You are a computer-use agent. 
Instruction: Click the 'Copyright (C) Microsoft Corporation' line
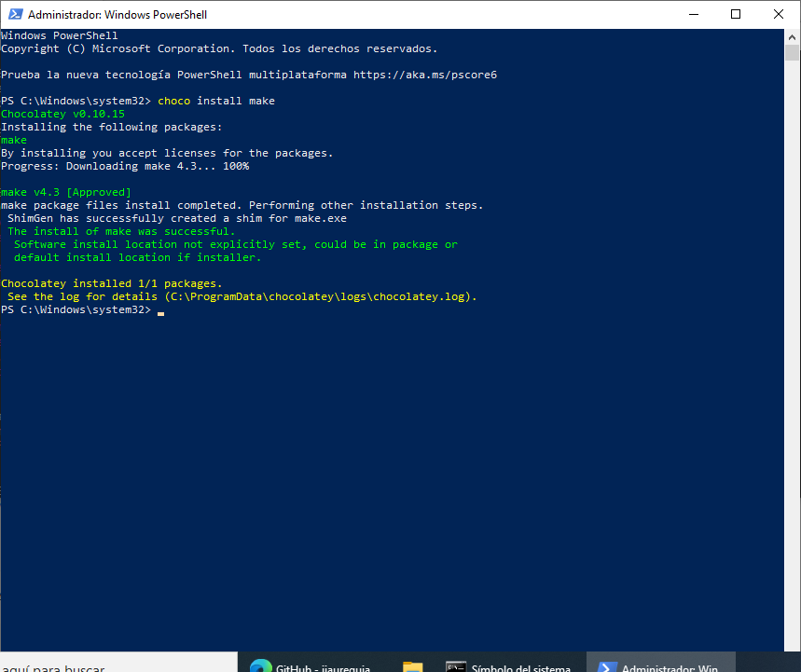(220, 48)
